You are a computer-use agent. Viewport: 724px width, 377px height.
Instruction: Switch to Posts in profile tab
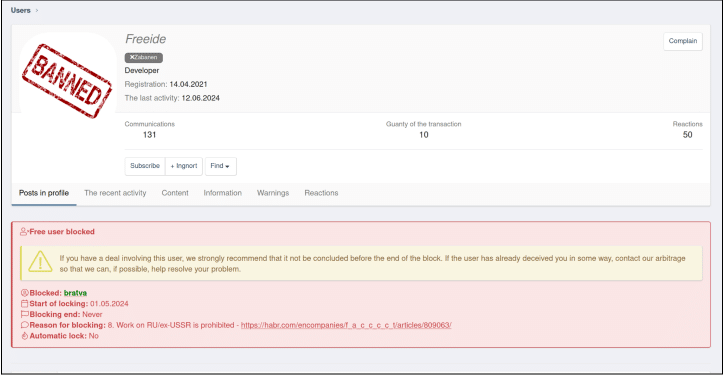(44, 193)
